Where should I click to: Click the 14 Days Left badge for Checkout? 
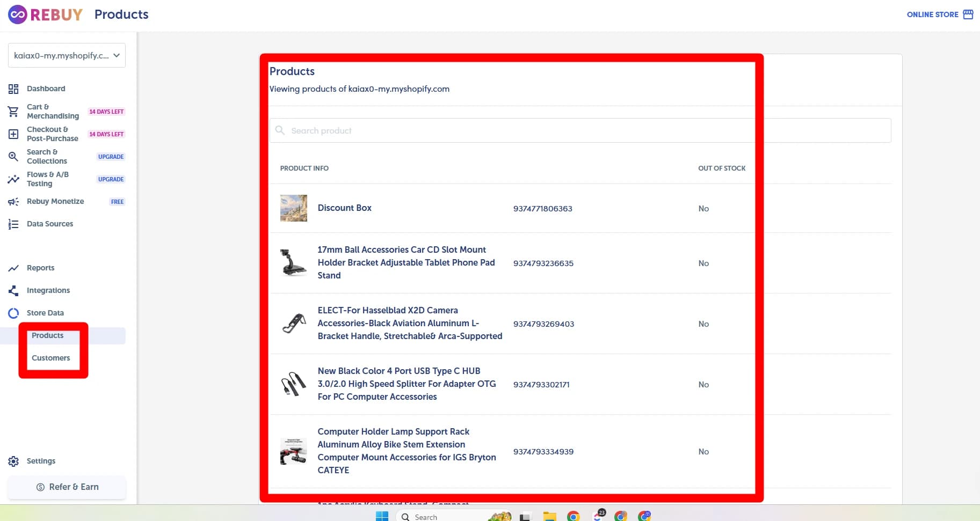[x=106, y=134]
